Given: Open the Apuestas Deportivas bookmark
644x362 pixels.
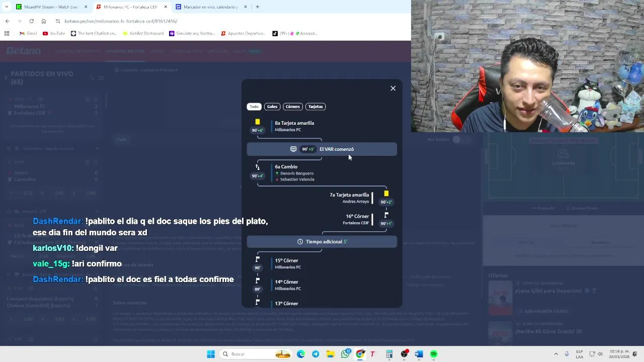Looking at the screenshot, I should (x=243, y=34).
